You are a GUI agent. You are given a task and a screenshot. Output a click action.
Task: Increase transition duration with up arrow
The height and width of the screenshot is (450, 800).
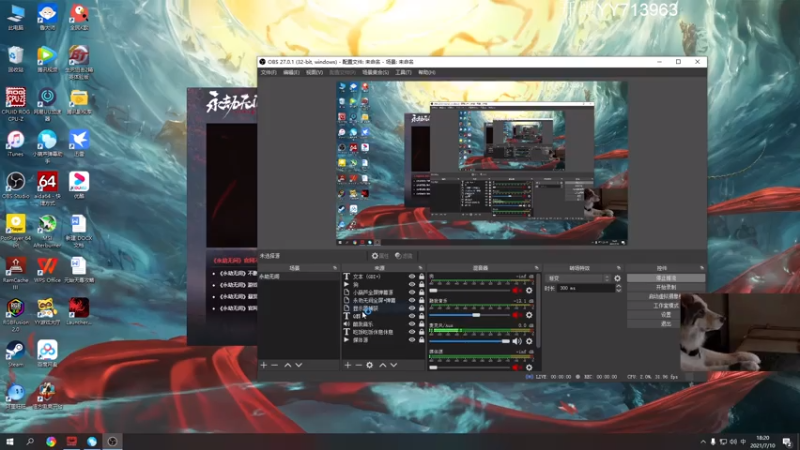pos(618,286)
